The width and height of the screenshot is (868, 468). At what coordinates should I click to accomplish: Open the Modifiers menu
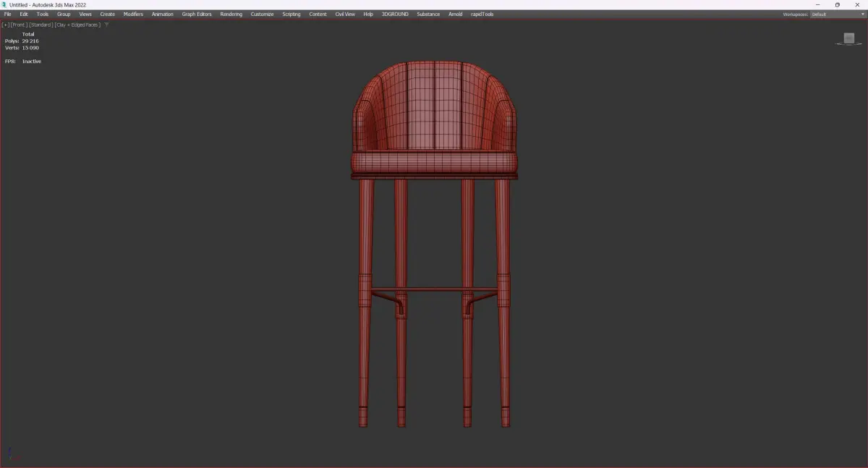133,14
